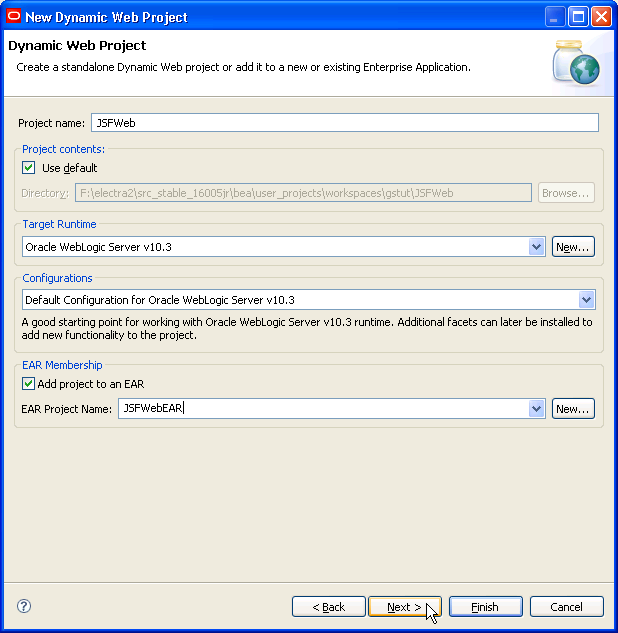Click the Dynamic Web Project heading

(x=77, y=46)
